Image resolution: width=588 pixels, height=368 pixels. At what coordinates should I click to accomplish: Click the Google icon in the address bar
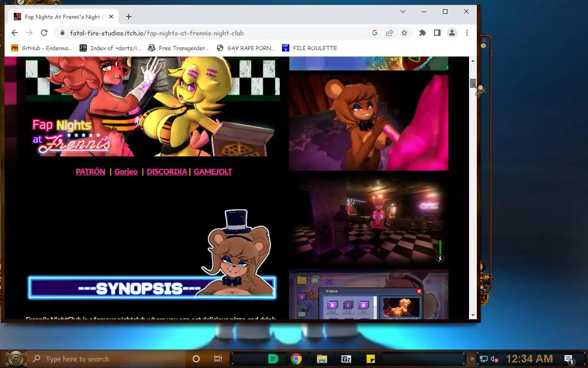point(375,33)
